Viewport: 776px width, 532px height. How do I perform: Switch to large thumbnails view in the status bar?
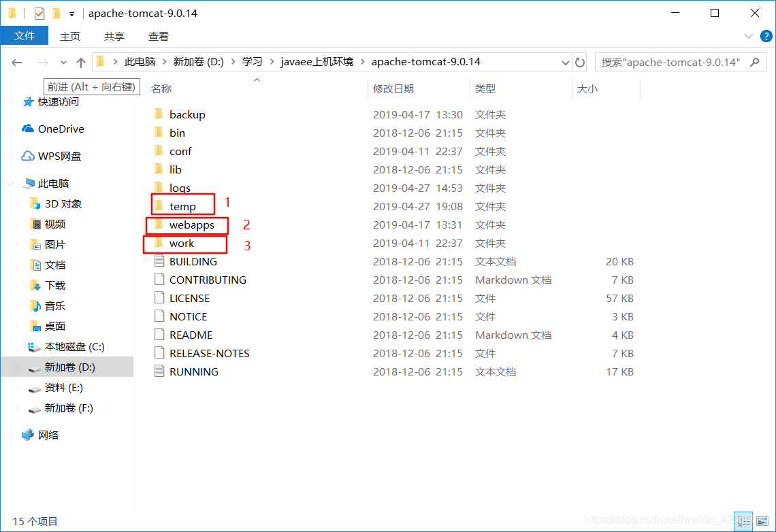pos(762,521)
